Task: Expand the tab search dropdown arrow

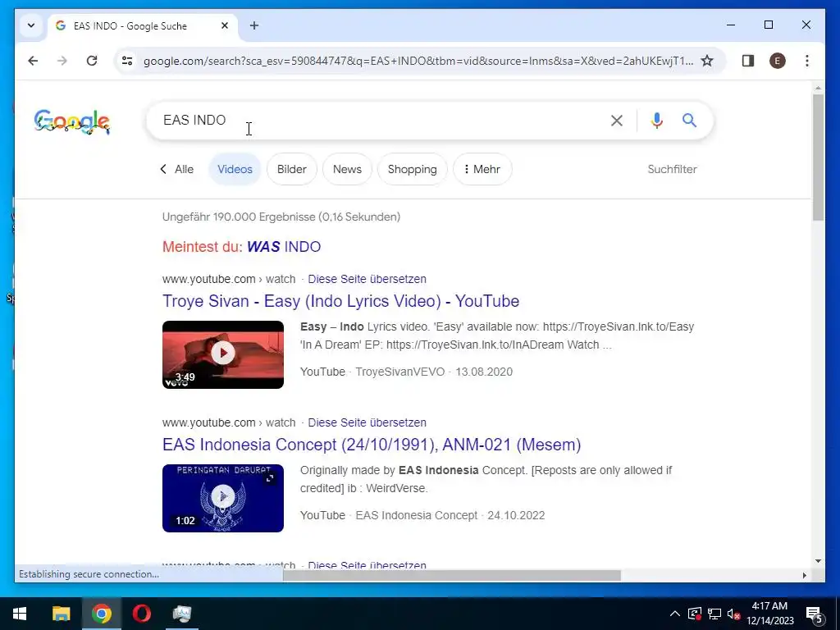Action: coord(31,25)
